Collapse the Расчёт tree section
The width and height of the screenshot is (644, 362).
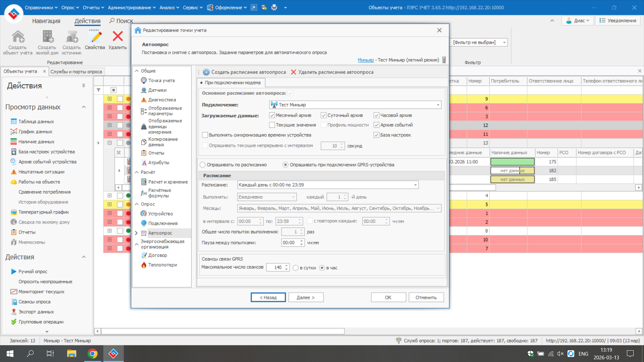point(137,172)
